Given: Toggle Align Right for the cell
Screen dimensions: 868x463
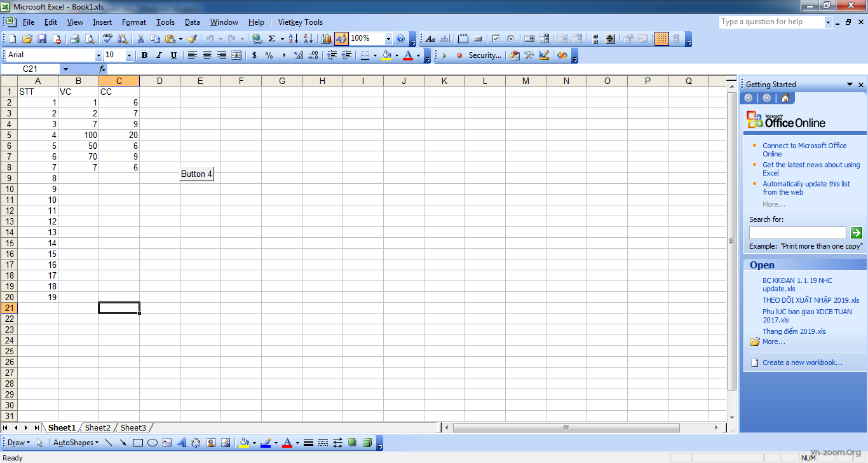Looking at the screenshot, I should click(x=221, y=55).
